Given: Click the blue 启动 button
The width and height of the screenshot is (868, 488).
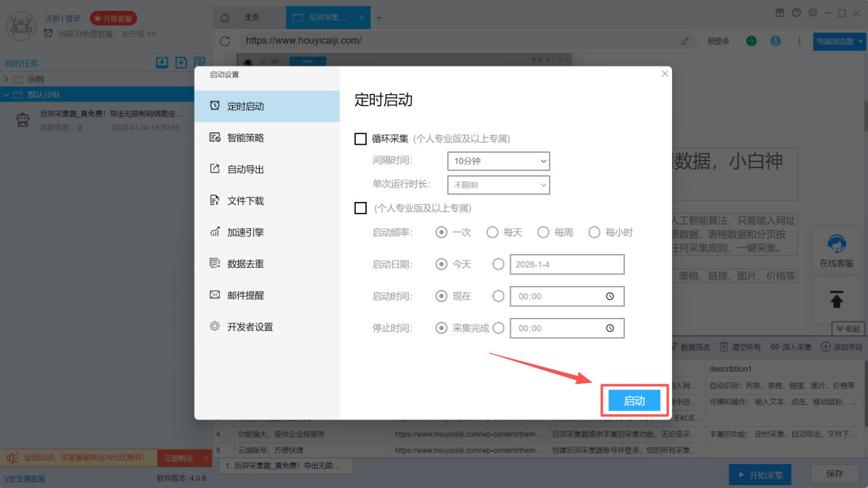Looking at the screenshot, I should tap(634, 400).
